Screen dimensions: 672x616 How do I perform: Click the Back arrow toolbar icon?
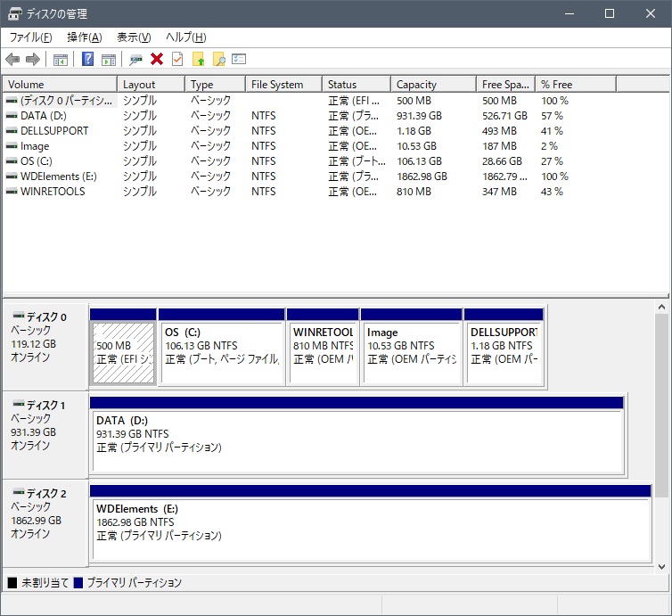tap(12, 59)
